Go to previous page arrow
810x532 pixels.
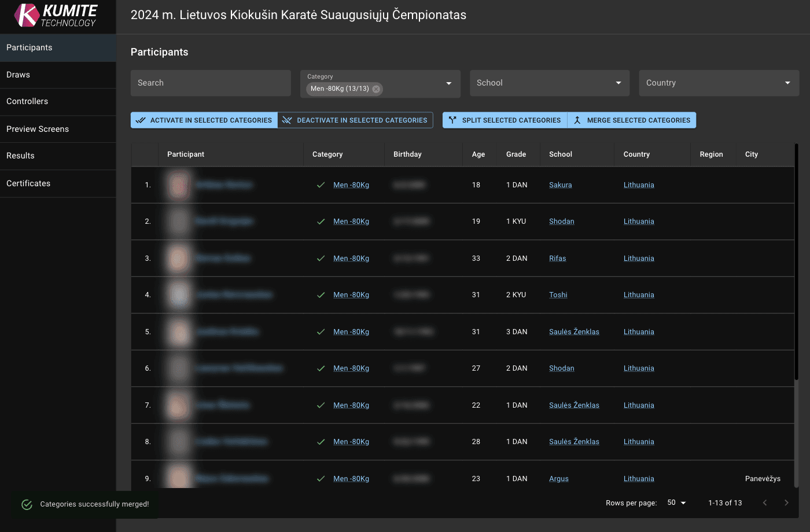point(765,503)
